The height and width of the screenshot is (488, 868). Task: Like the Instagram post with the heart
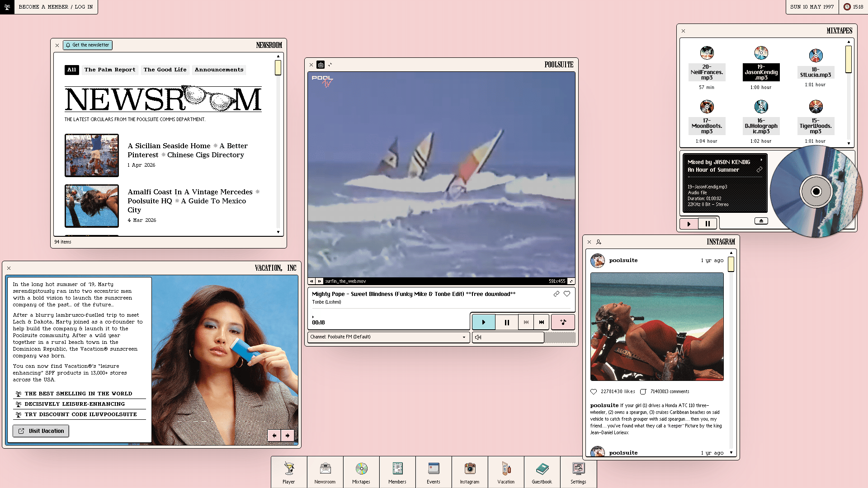pyautogui.click(x=594, y=392)
